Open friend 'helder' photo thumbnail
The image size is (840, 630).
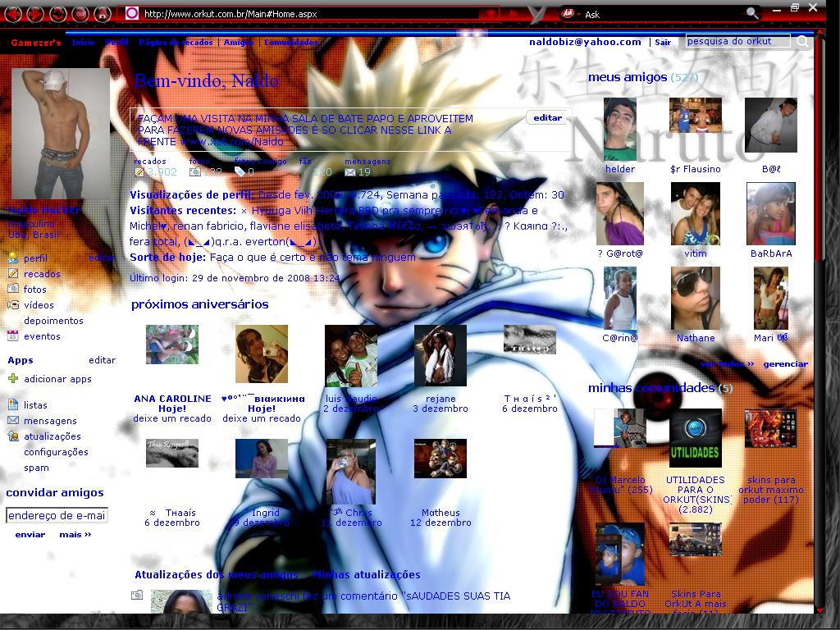click(620, 129)
